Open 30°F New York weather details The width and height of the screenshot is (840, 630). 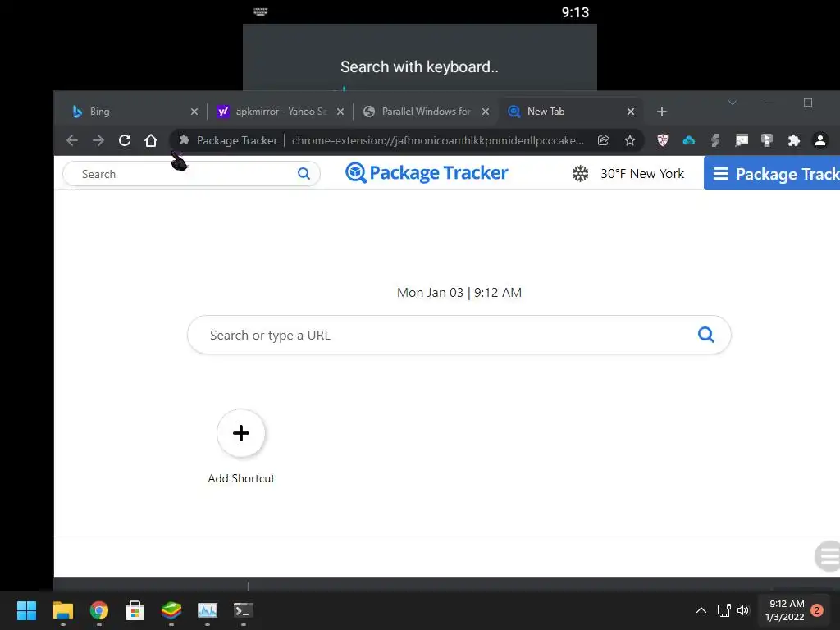tap(642, 174)
